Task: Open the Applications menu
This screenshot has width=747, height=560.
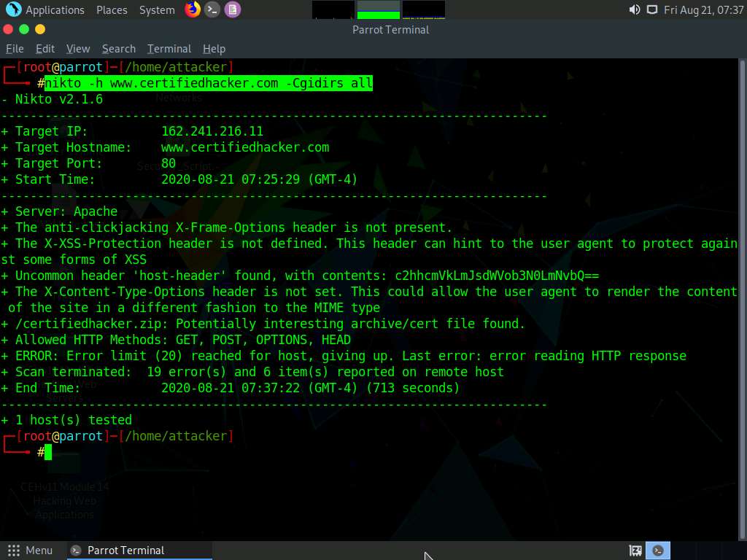Action: tap(55, 10)
